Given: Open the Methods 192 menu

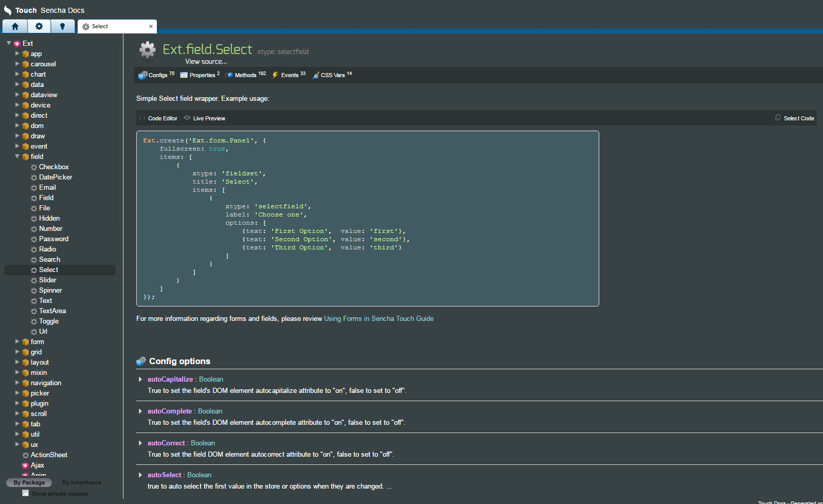Looking at the screenshot, I should pos(246,75).
